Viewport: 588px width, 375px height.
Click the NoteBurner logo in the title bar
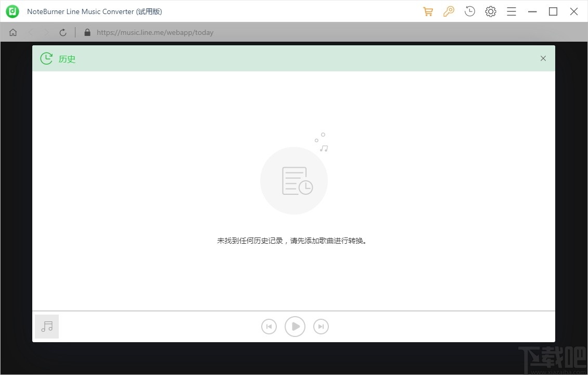click(x=12, y=11)
